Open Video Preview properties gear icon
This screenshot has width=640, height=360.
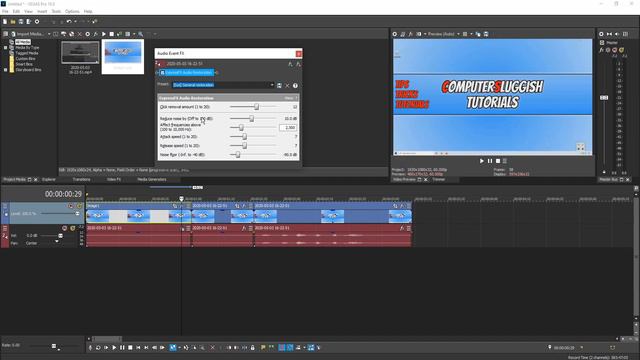[x=395, y=34]
